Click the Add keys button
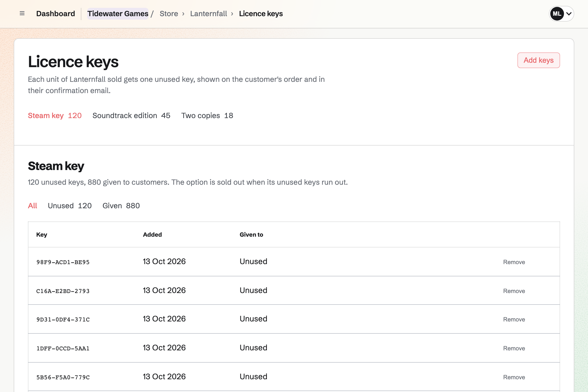This screenshot has height=392, width=588. pyautogui.click(x=539, y=60)
